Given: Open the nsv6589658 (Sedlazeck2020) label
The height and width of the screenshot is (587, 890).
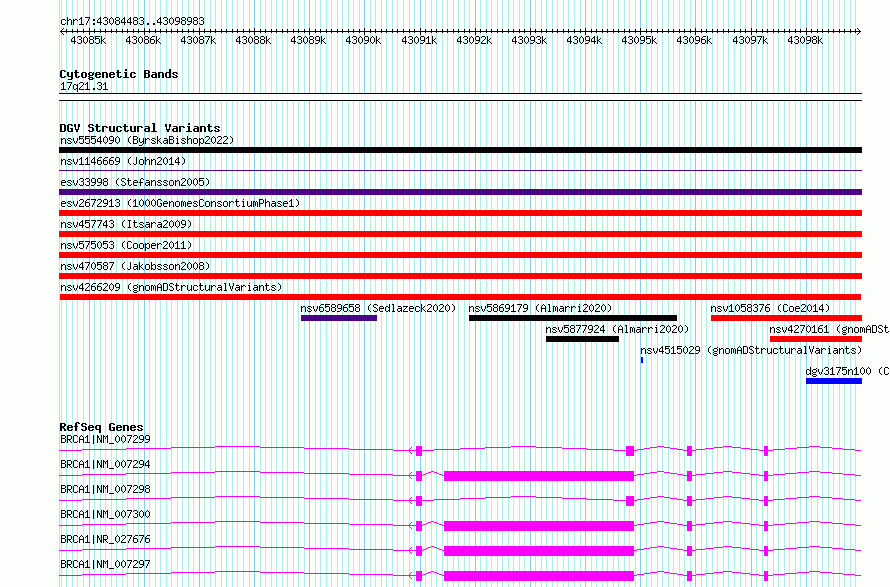Looking at the screenshot, I should pyautogui.click(x=378, y=308).
